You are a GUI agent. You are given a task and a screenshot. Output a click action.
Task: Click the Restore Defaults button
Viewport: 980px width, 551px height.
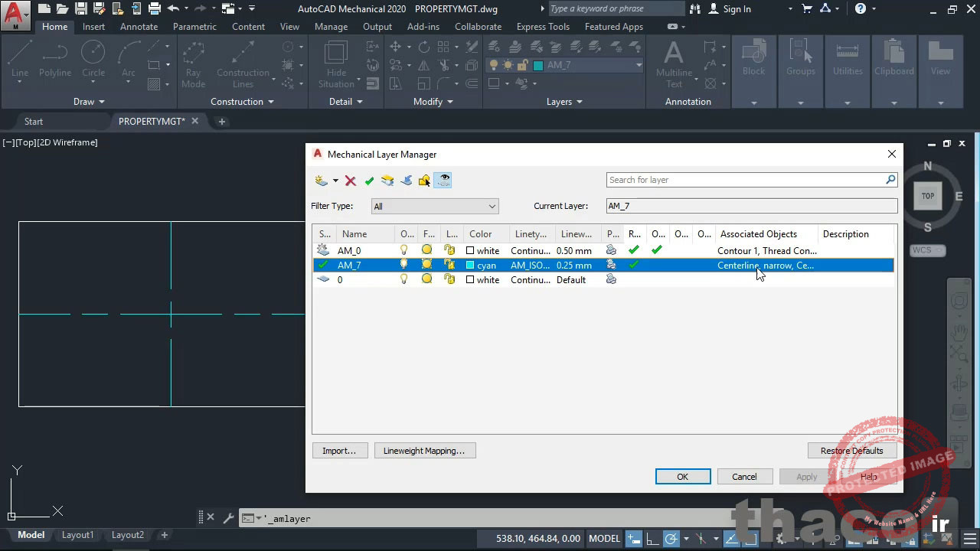pyautogui.click(x=851, y=451)
